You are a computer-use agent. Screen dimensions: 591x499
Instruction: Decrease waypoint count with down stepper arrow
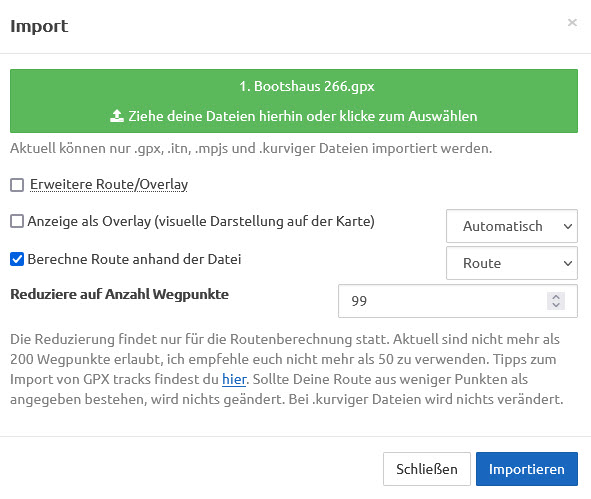[556, 305]
